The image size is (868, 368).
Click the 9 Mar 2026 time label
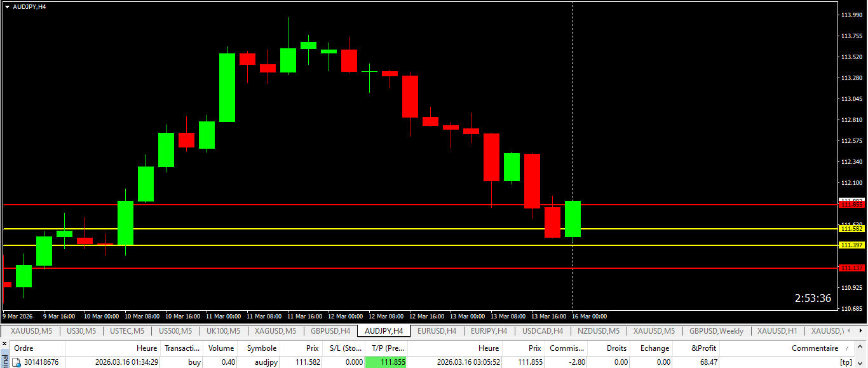click(18, 317)
